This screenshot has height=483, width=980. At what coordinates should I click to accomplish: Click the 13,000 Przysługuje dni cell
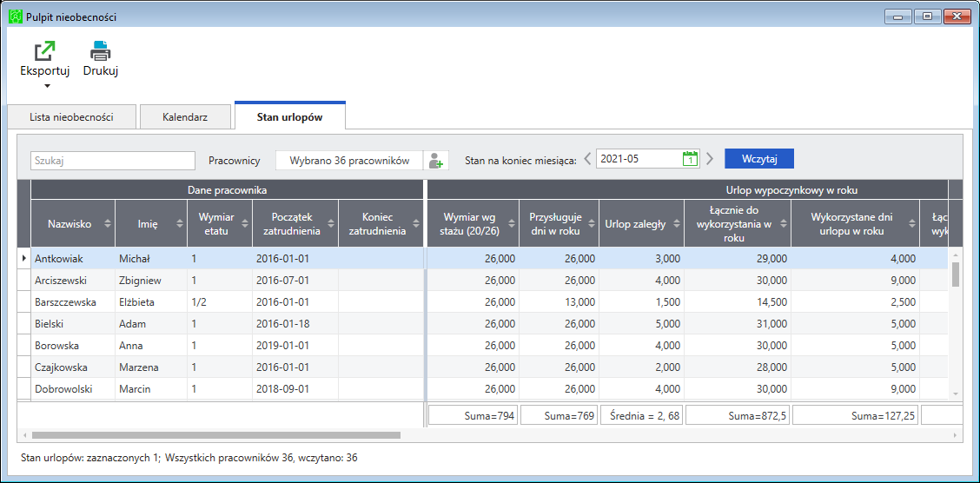click(x=559, y=301)
